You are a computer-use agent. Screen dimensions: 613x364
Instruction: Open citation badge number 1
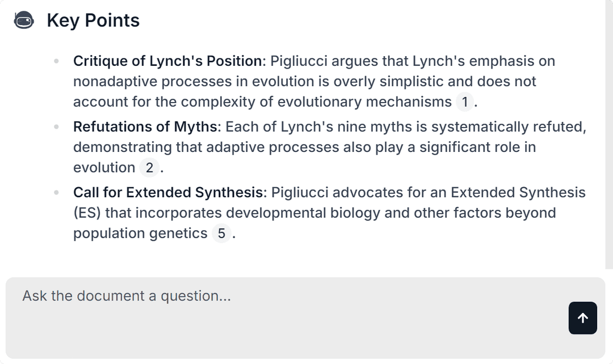pos(465,102)
